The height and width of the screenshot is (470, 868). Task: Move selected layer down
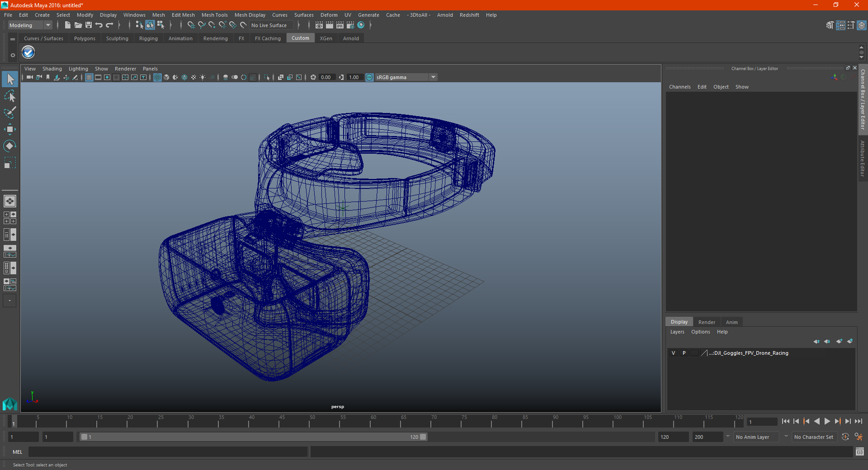point(827,341)
